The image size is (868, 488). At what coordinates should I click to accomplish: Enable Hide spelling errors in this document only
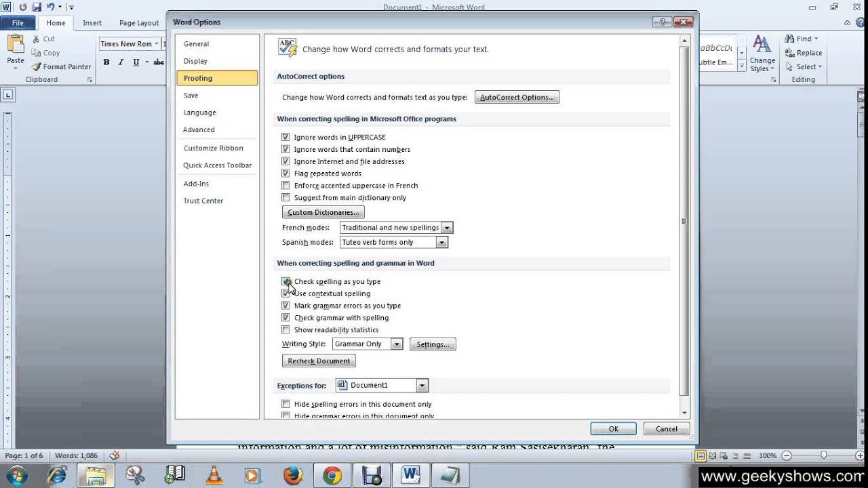coord(285,405)
